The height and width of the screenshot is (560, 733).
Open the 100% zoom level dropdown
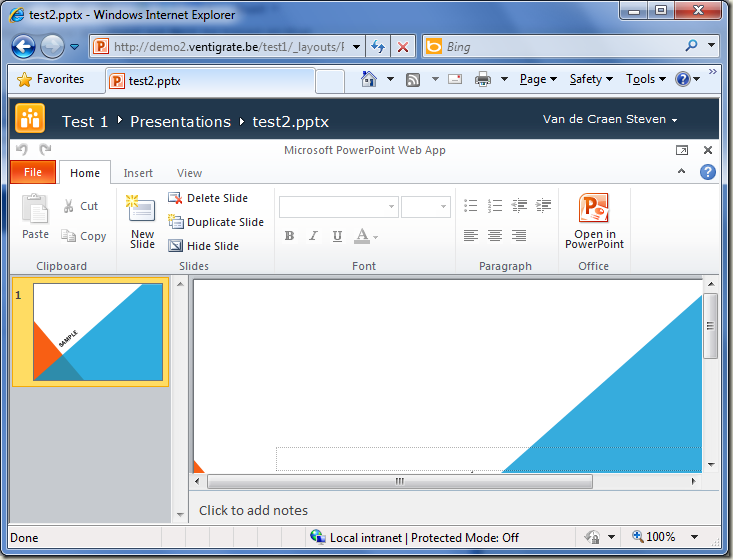(x=695, y=537)
